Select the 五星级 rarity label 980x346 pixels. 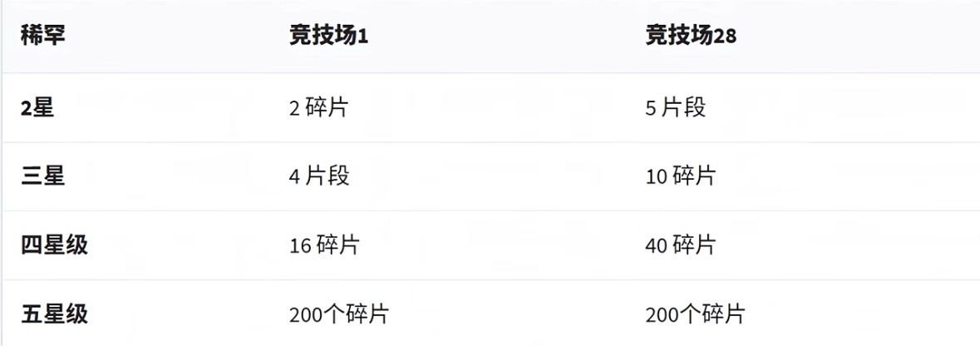55,314
